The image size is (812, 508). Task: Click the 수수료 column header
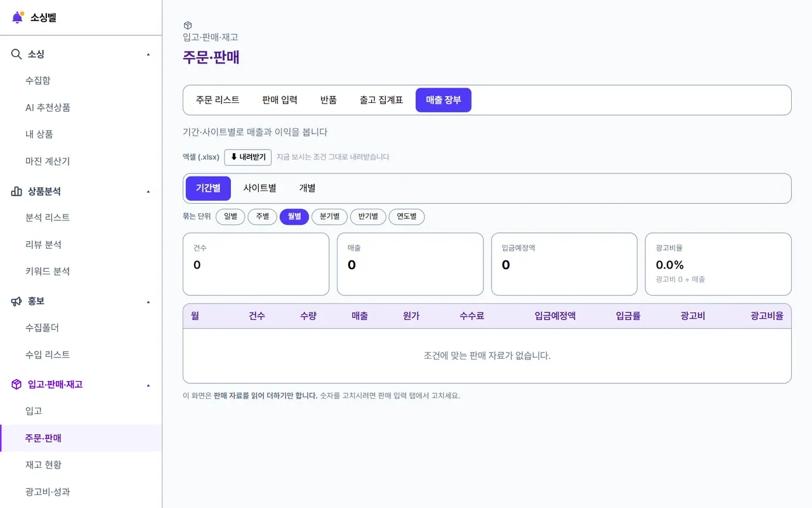tap(472, 316)
